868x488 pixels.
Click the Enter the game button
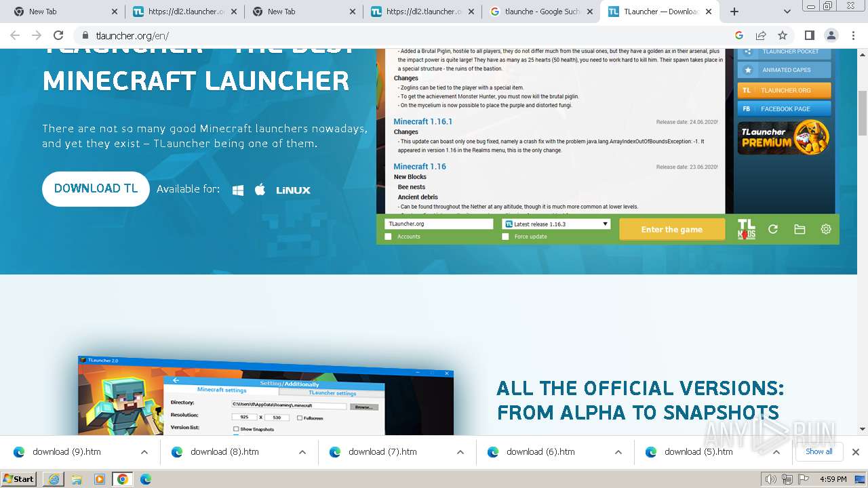tap(671, 229)
